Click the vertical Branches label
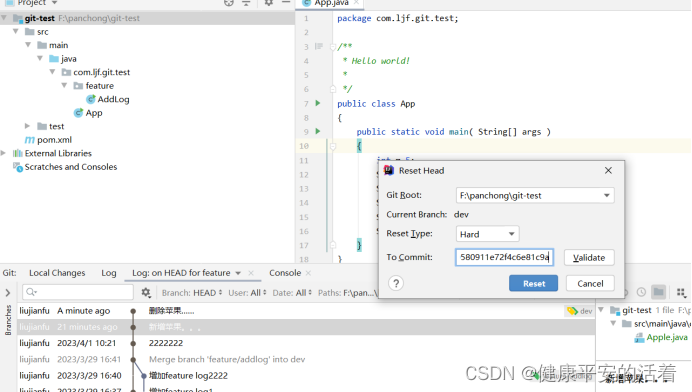The image size is (692, 392). coord(8,320)
